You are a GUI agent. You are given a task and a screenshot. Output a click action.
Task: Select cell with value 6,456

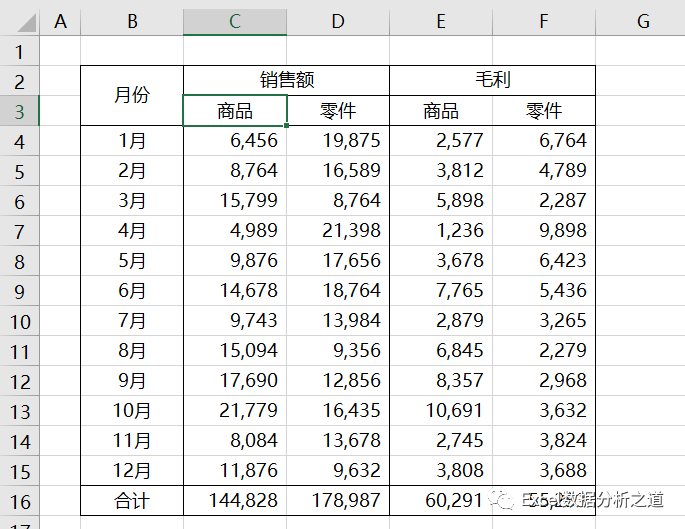235,141
